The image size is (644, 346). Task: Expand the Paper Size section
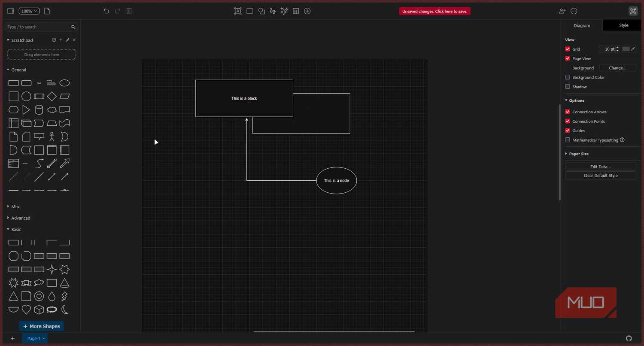[x=566, y=154]
